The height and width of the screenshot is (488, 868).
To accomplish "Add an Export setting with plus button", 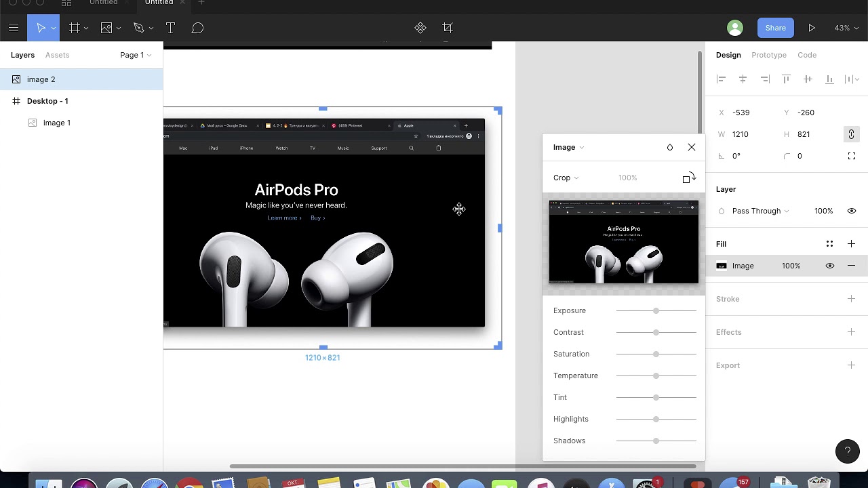I will click(851, 365).
